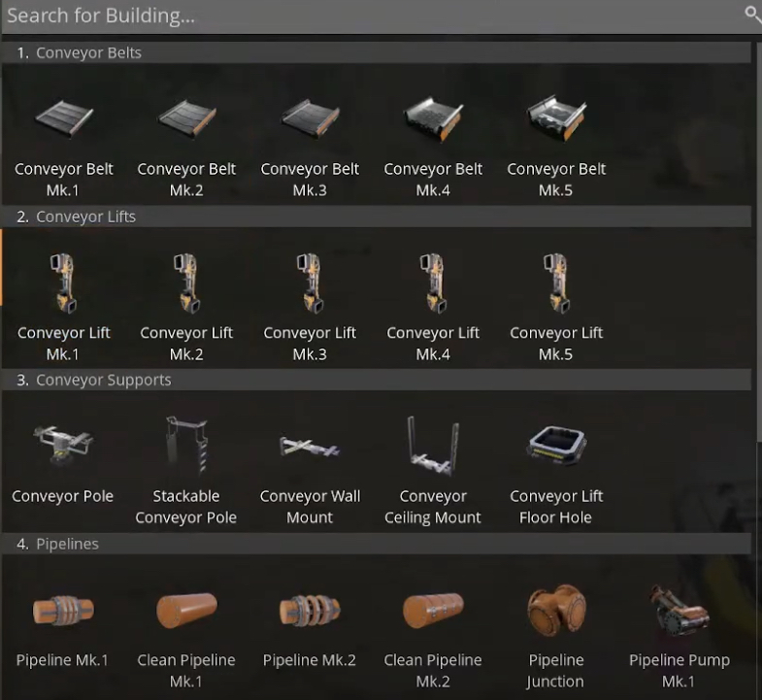
Task: Focus the Search for Building field
Action: 372,17
